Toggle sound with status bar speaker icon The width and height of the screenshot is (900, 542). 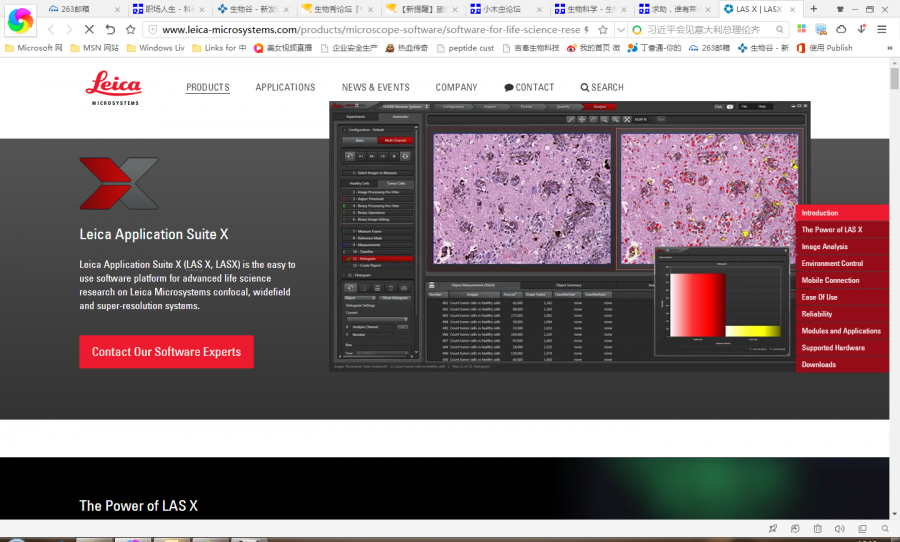click(840, 528)
